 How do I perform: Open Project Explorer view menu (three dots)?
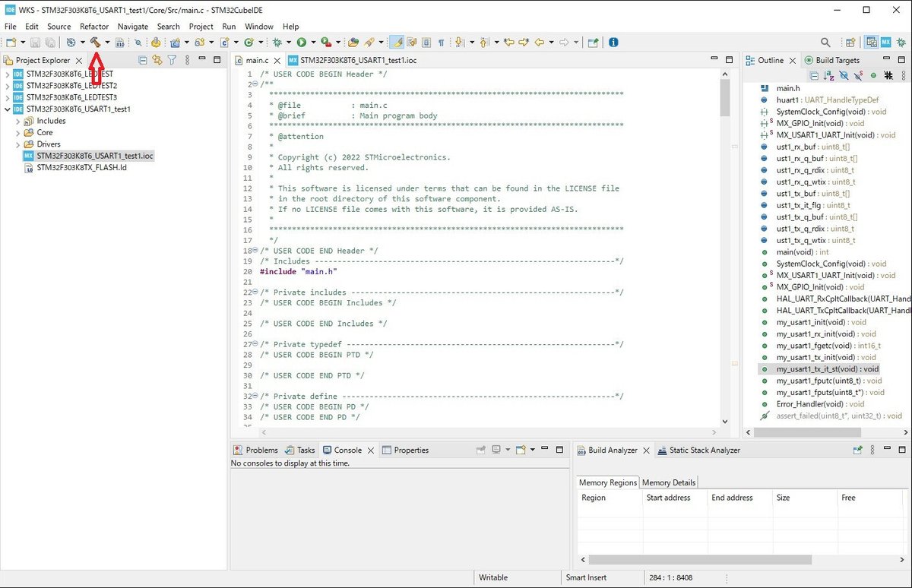tap(187, 60)
